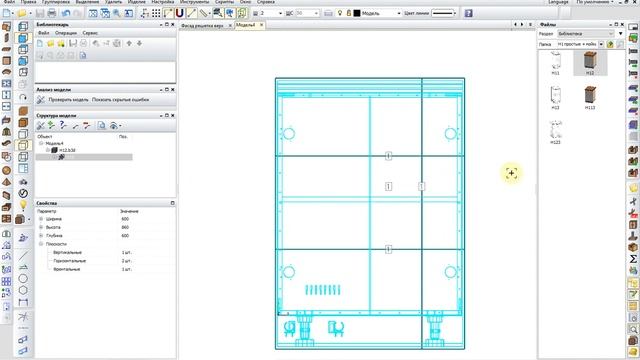Toggle the highlighted wireframe cube view mode
640x360 pixels.
coord(23,145)
